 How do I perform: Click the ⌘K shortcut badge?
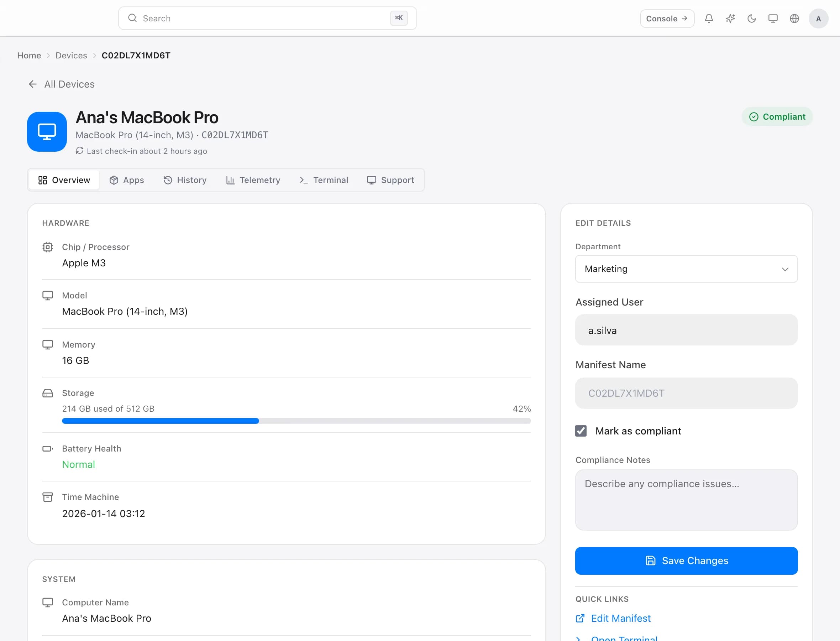click(x=399, y=18)
